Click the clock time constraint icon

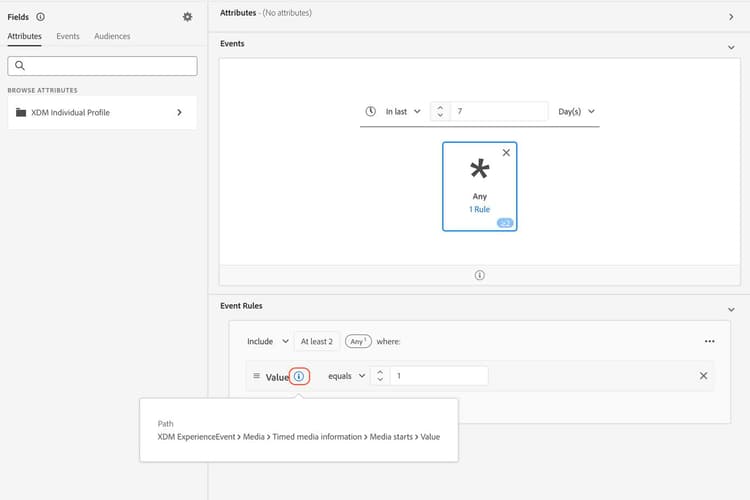(x=370, y=111)
